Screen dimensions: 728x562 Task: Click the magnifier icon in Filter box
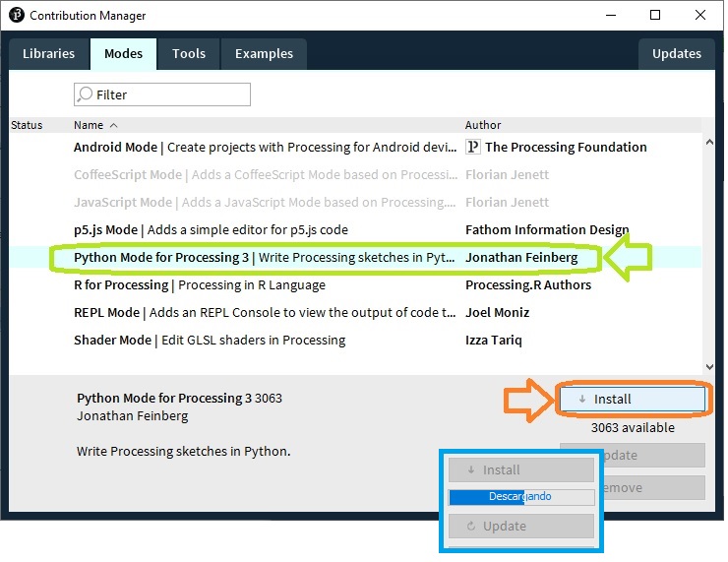click(86, 94)
